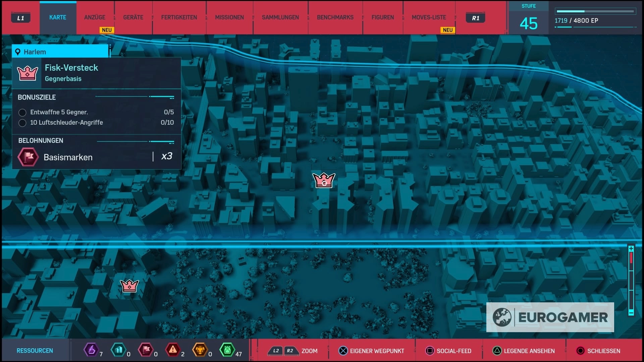Viewport: 644px width, 362px height.
Task: Click the red crime token warning icon
Action: (173, 350)
